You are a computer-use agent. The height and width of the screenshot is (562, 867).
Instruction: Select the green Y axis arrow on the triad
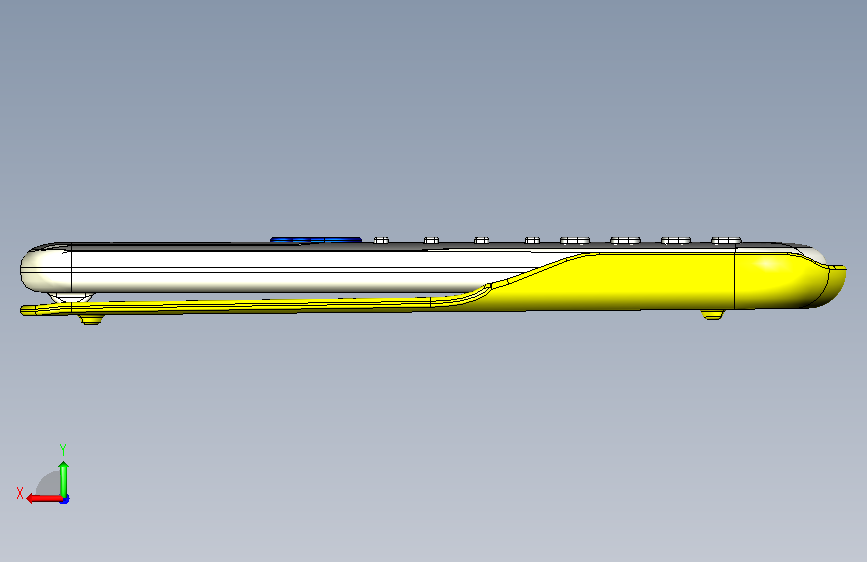pyautogui.click(x=64, y=479)
